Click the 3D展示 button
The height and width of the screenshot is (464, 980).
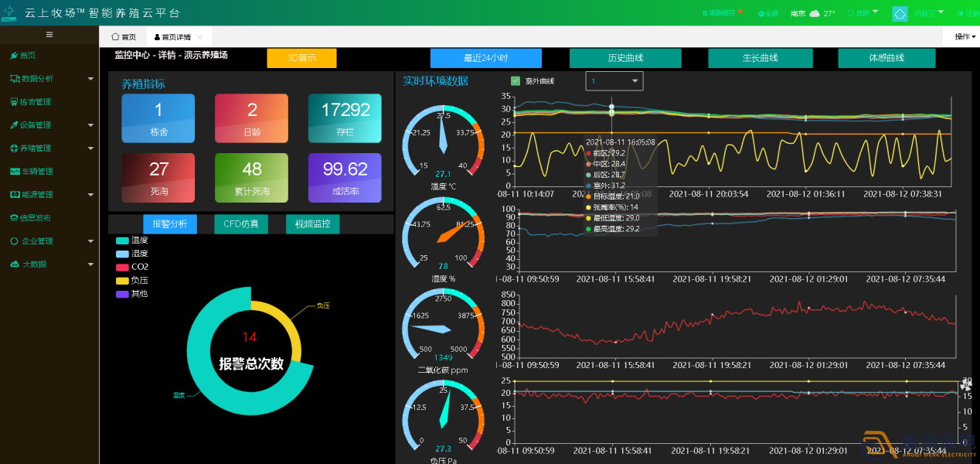[301, 58]
